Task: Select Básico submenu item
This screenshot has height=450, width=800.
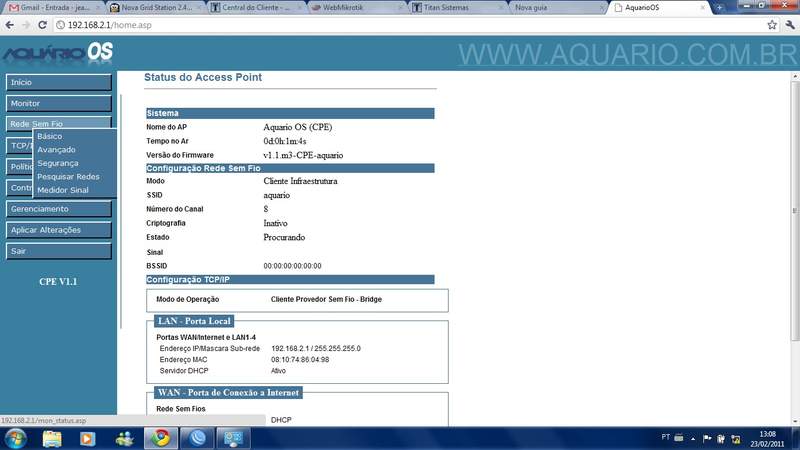Action: pyautogui.click(x=49, y=136)
